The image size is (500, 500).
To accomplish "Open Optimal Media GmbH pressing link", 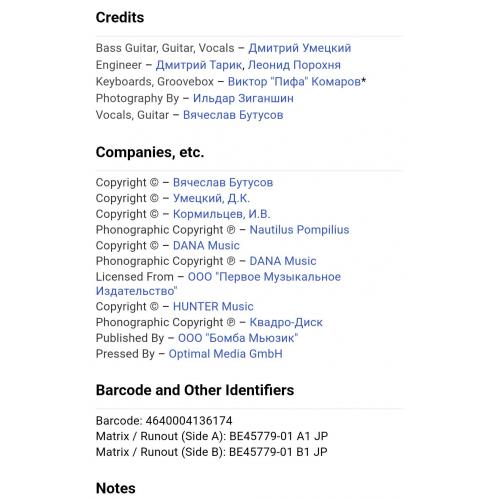I will [x=226, y=354].
